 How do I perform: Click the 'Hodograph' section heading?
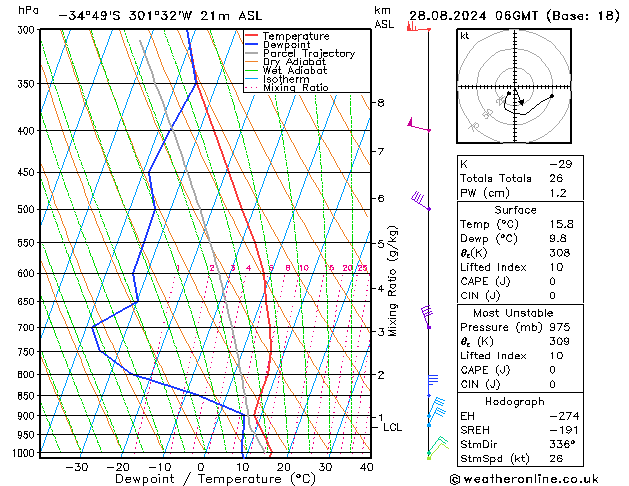(x=515, y=402)
